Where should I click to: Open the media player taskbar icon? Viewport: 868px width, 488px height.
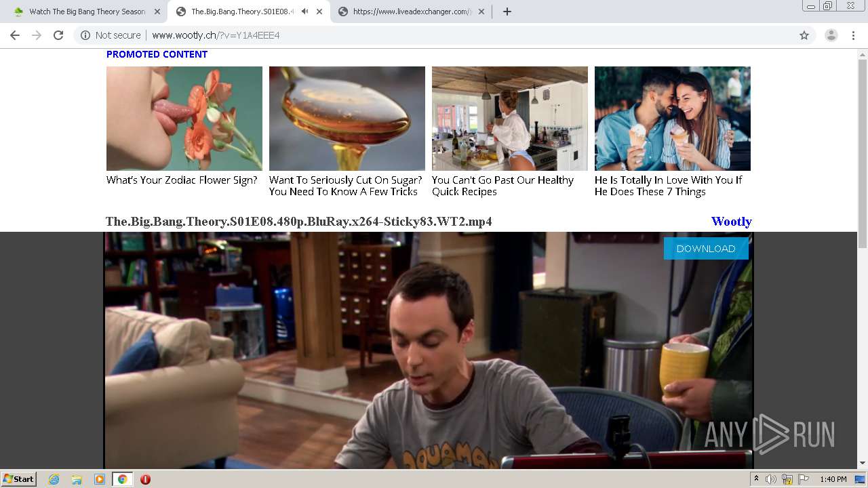pyautogui.click(x=100, y=479)
